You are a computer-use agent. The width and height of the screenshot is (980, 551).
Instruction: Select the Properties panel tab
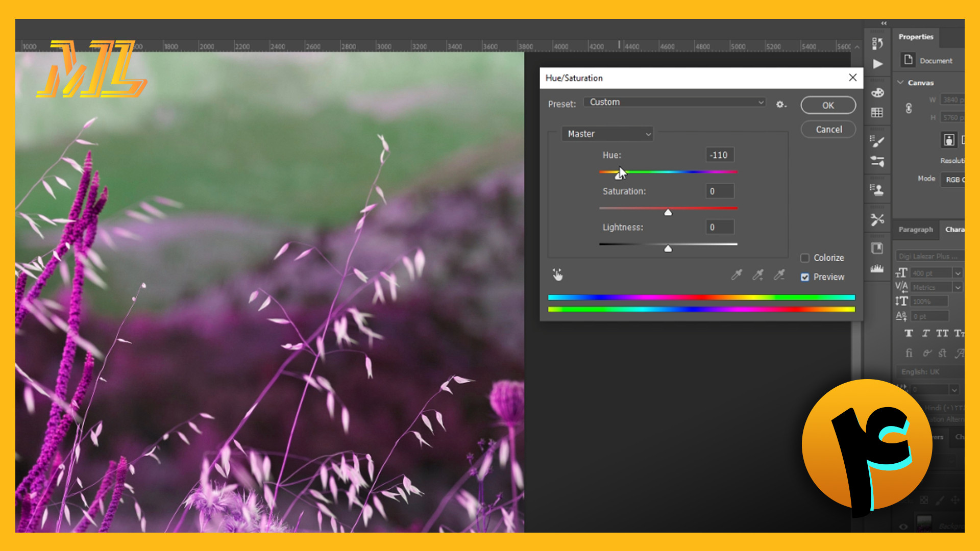tap(916, 37)
